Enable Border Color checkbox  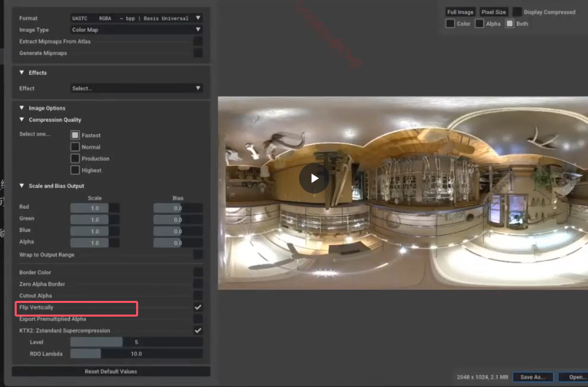click(x=198, y=272)
